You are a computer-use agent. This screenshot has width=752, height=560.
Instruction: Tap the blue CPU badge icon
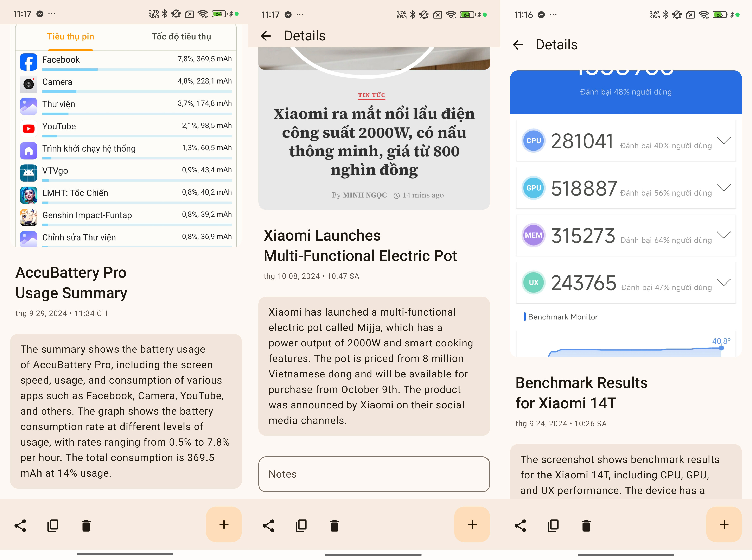click(533, 141)
